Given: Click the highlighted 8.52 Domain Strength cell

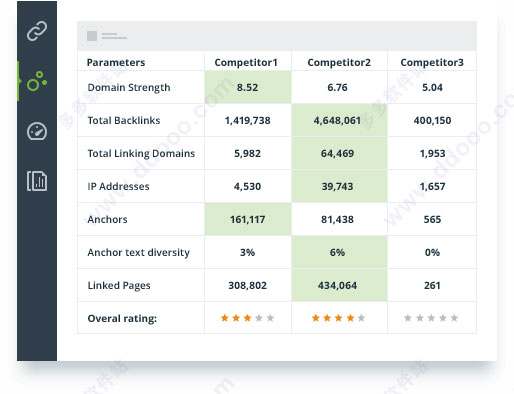Looking at the screenshot, I should (248, 87).
